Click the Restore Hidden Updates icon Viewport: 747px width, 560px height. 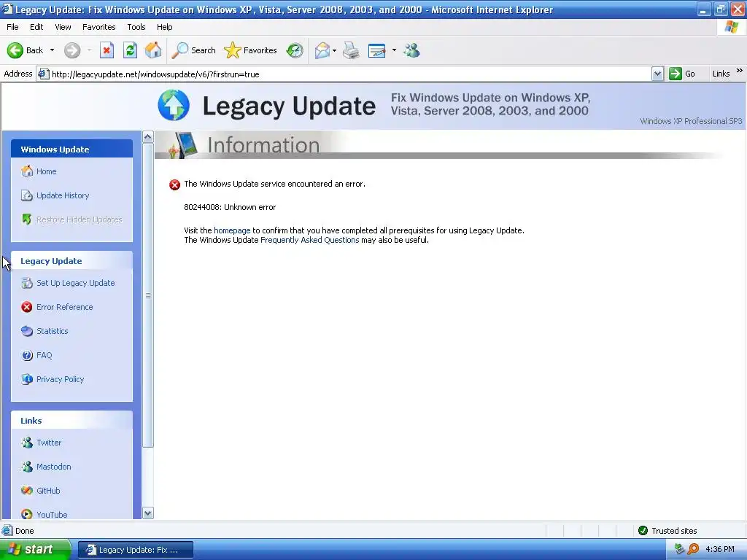click(27, 219)
